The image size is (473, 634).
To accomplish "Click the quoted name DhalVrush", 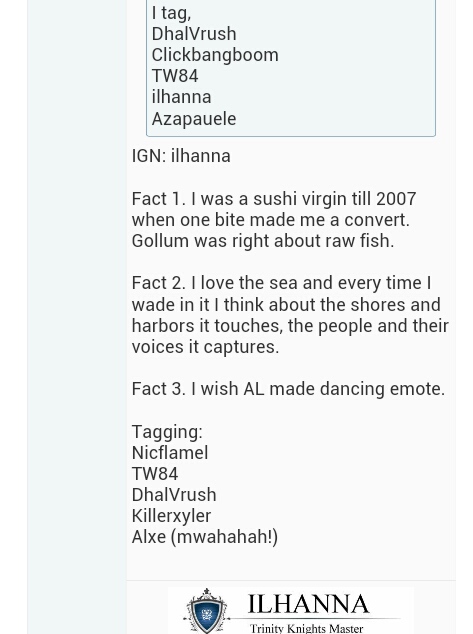I will (194, 34).
